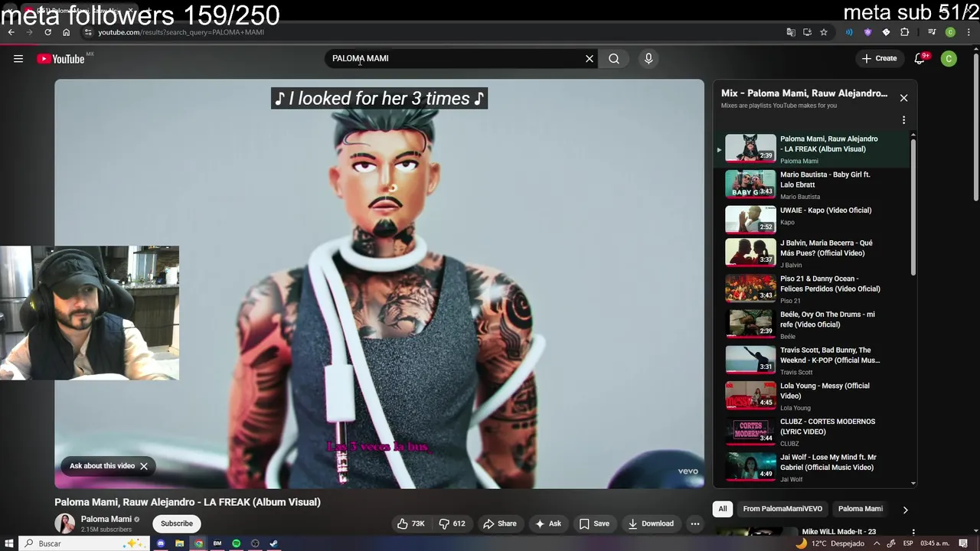Open Discord from the taskbar

click(x=161, y=543)
